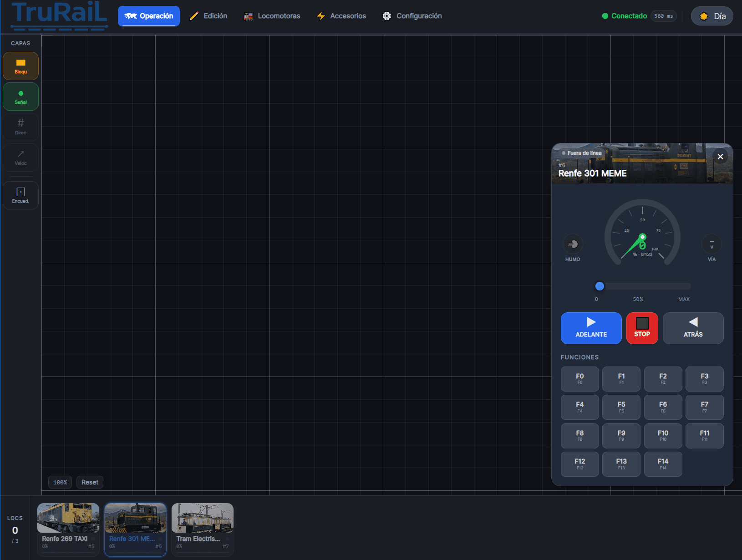
Task: Enable function F8
Action: pos(579,436)
